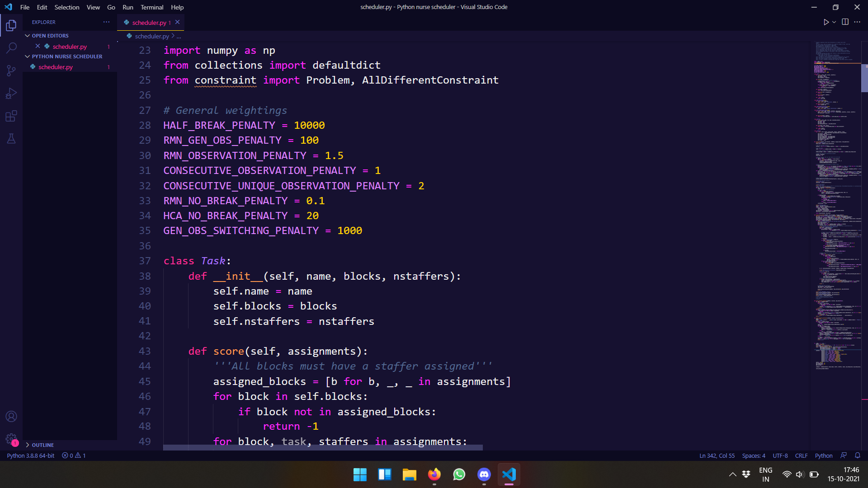
Task: Open the Terminal menu
Action: pos(151,7)
